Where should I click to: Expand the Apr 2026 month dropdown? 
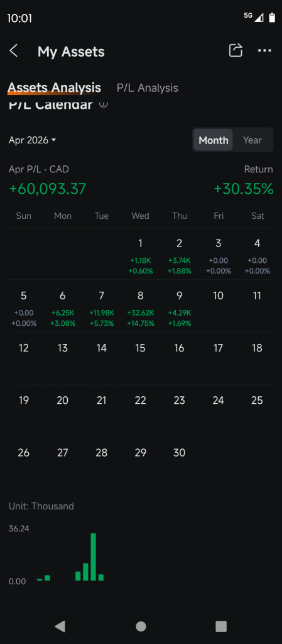coord(33,140)
